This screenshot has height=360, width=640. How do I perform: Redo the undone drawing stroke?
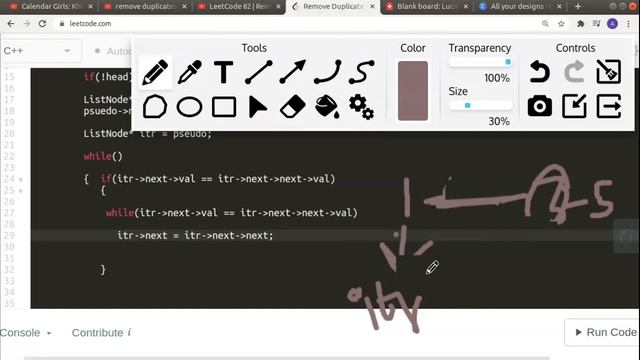click(x=574, y=72)
